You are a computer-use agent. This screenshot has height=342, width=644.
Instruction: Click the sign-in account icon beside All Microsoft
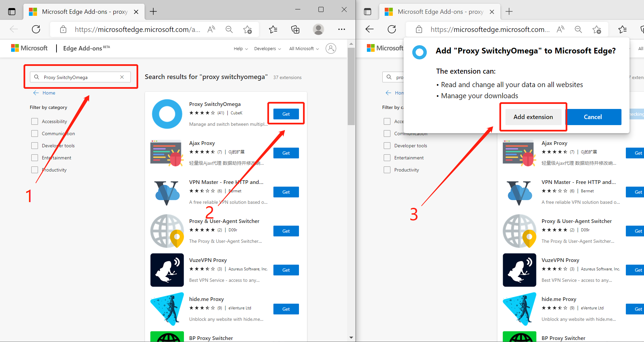tap(331, 48)
